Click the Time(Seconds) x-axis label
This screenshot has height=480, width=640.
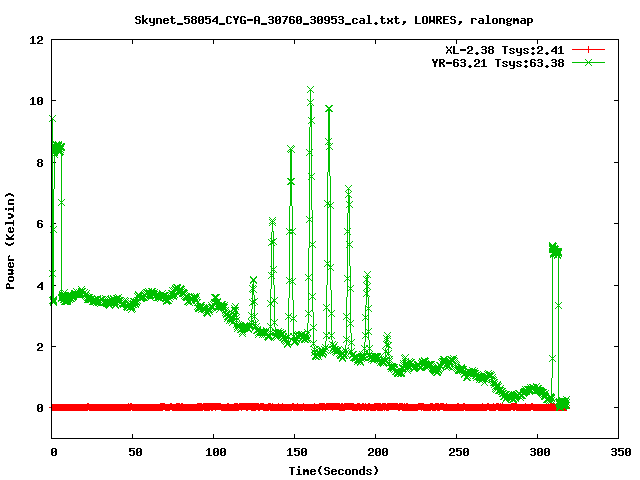pyautogui.click(x=334, y=471)
